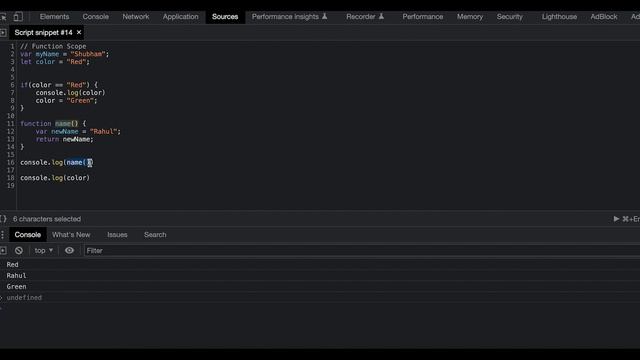This screenshot has width=640, height=360.
Task: Select the drawer Console tab
Action: click(x=28, y=235)
